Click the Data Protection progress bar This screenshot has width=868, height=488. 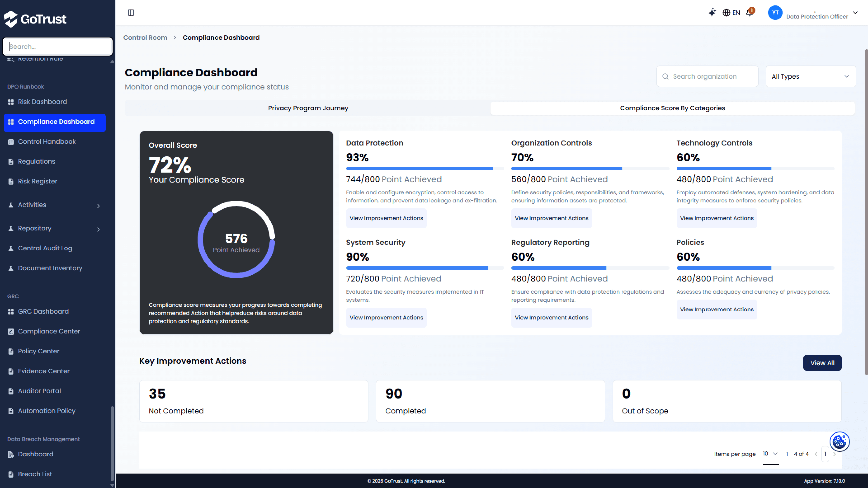click(x=425, y=168)
